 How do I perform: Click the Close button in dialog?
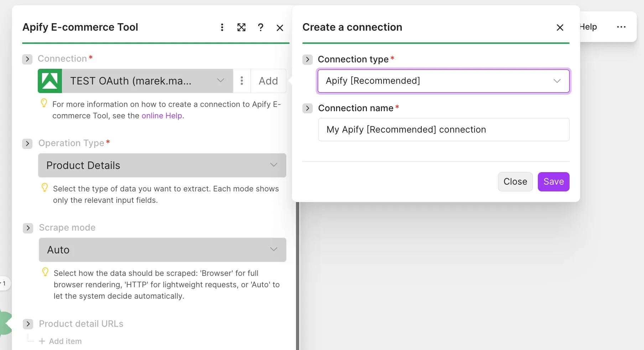(x=515, y=182)
